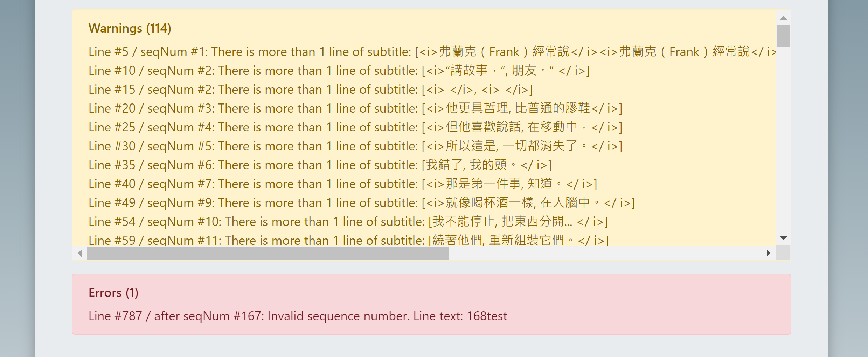Select the Errors (1) heading

pyautogui.click(x=113, y=293)
